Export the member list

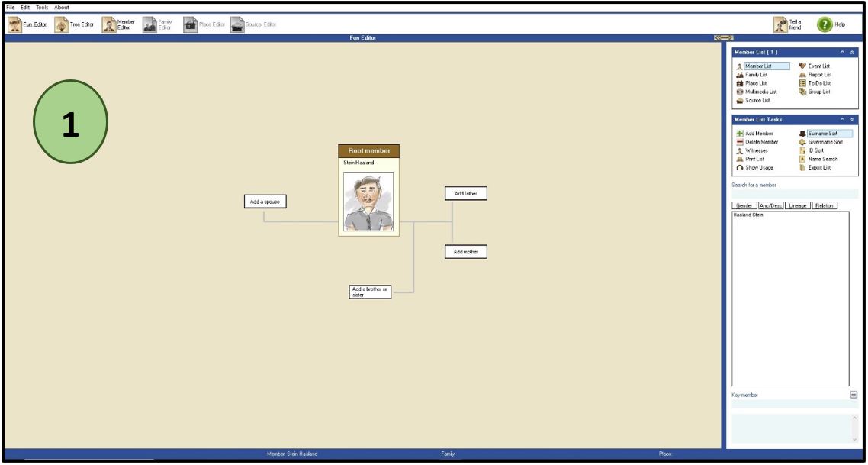point(820,167)
